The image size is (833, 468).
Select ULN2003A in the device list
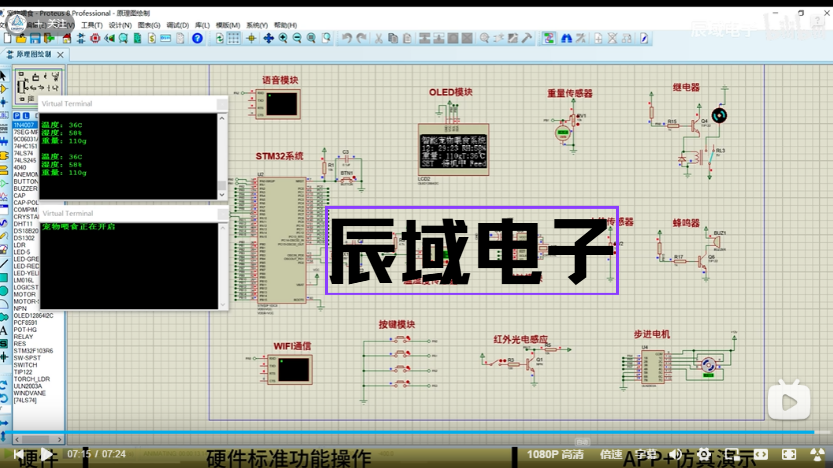(28, 386)
